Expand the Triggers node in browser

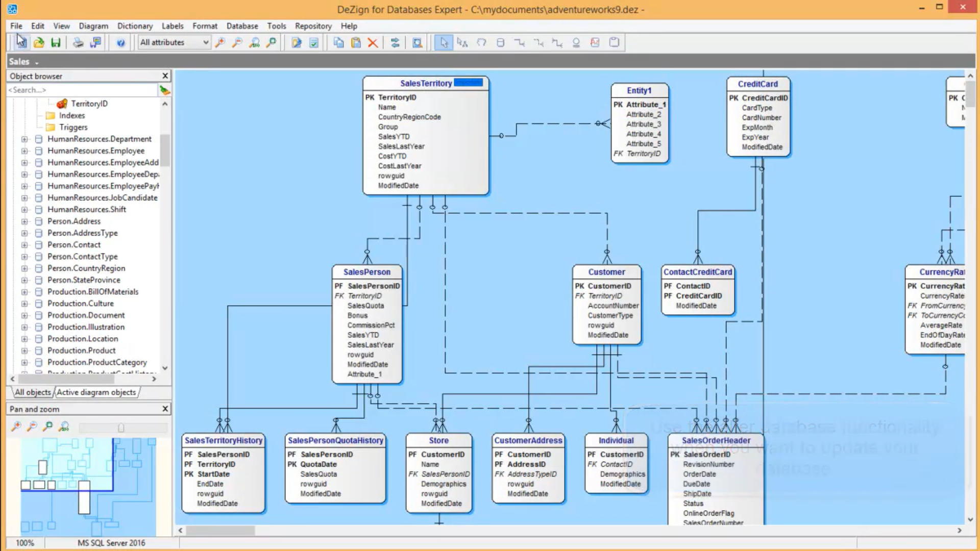pos(72,127)
